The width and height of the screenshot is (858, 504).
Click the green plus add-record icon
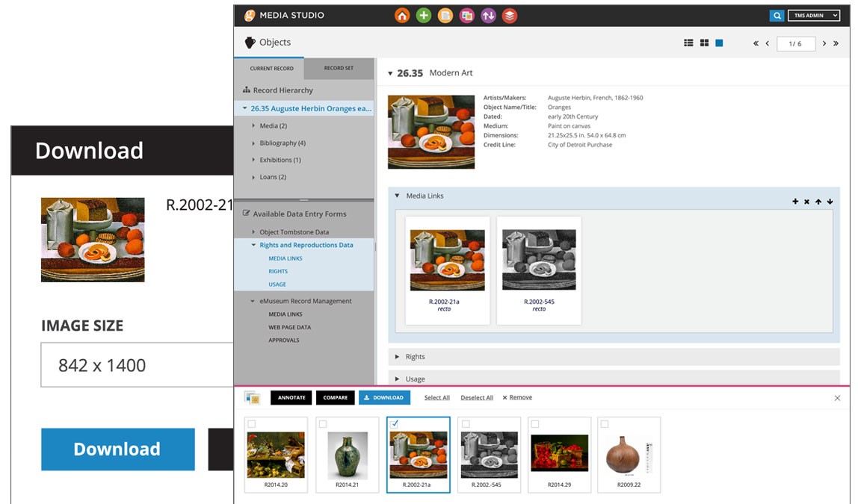pyautogui.click(x=424, y=16)
